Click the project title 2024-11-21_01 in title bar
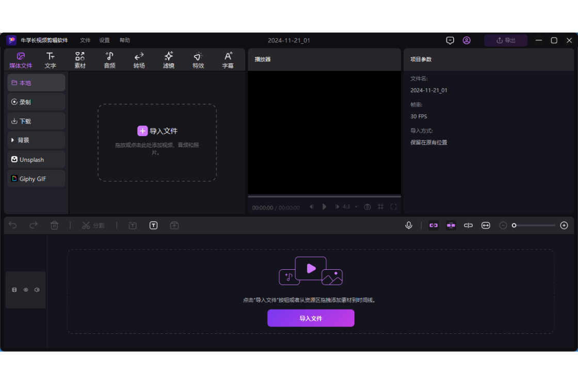The image size is (578, 392). [289, 41]
